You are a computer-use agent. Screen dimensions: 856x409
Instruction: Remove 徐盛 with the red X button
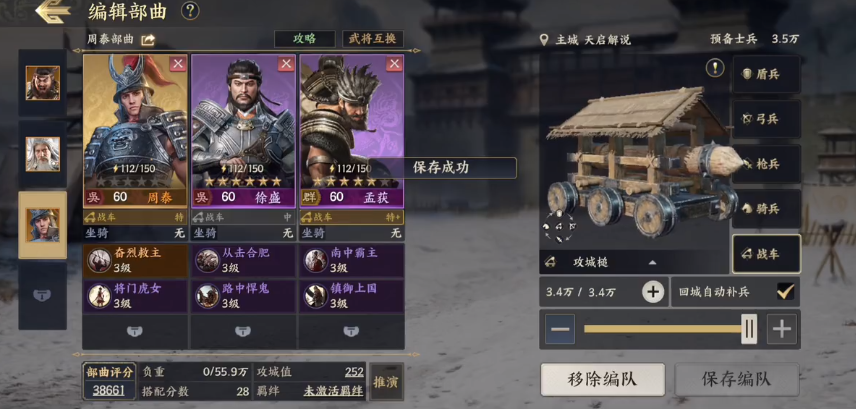click(286, 64)
